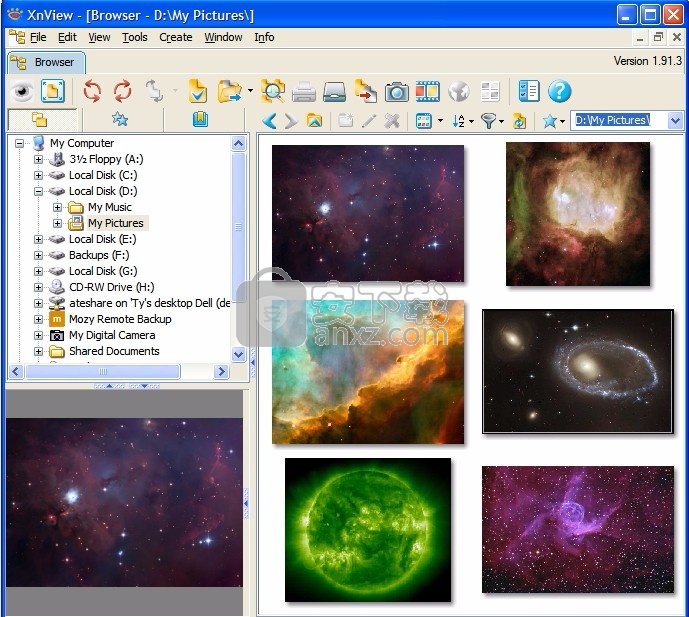Select My Digital Camera in the tree
The image size is (689, 617).
(x=112, y=335)
